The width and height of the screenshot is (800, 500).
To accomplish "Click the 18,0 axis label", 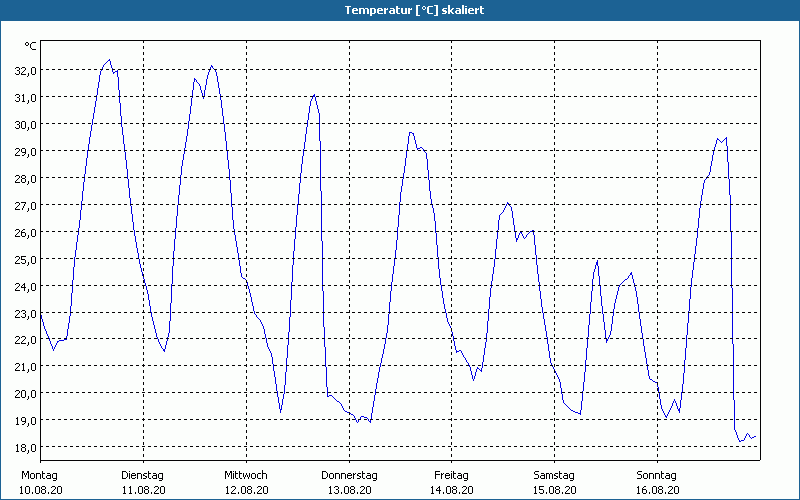I will pyautogui.click(x=26, y=447).
